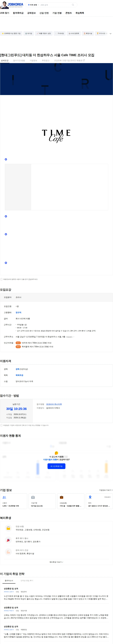Open the 기업·연봉 menu
The height and width of the screenshot is (644, 113).
coord(57,13)
